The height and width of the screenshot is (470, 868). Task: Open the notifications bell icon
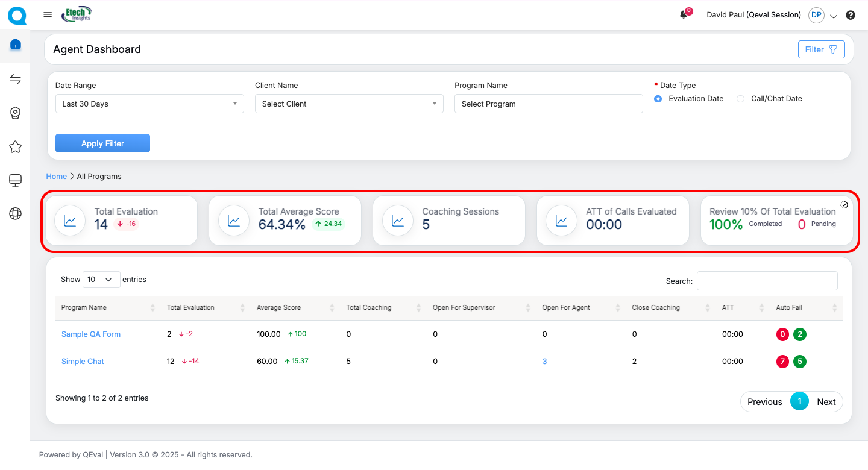[x=684, y=15]
